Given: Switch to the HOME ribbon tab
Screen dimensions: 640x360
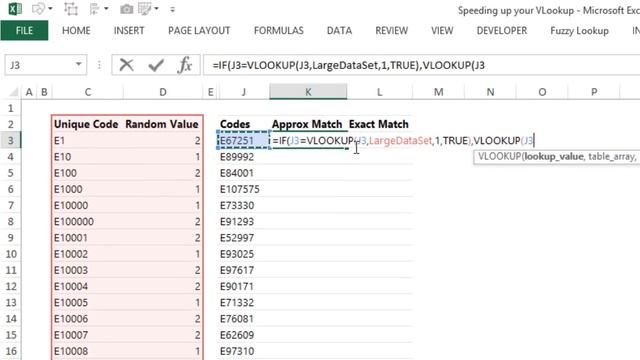Looking at the screenshot, I should click(76, 31).
